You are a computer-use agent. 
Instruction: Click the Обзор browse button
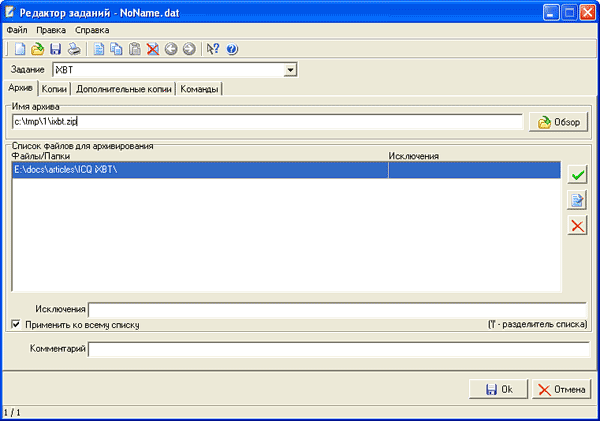click(x=558, y=122)
